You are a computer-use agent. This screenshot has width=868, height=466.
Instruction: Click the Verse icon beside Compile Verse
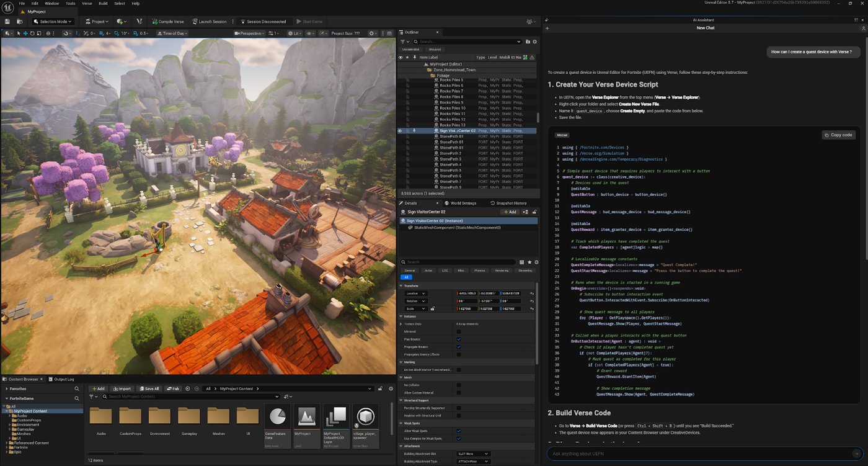point(139,22)
